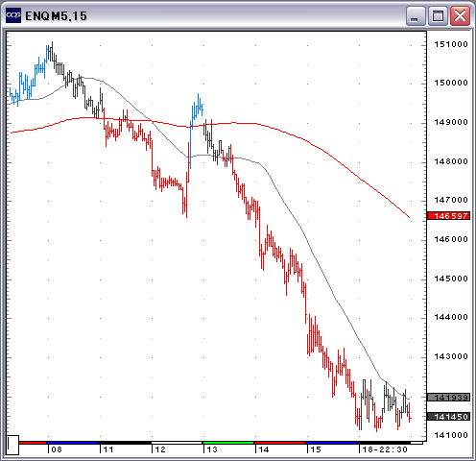This screenshot has width=476, height=461.
Task: Click the green session bar above date 13
Action: pos(228,443)
